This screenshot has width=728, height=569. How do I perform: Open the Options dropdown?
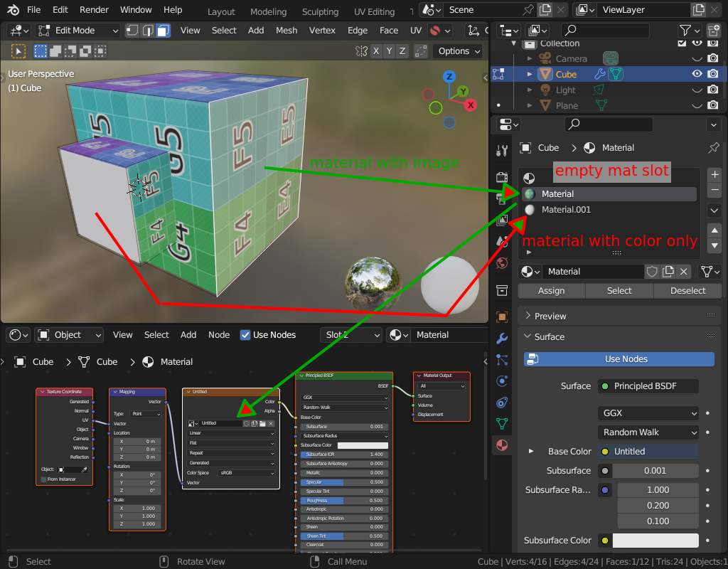pyautogui.click(x=459, y=51)
